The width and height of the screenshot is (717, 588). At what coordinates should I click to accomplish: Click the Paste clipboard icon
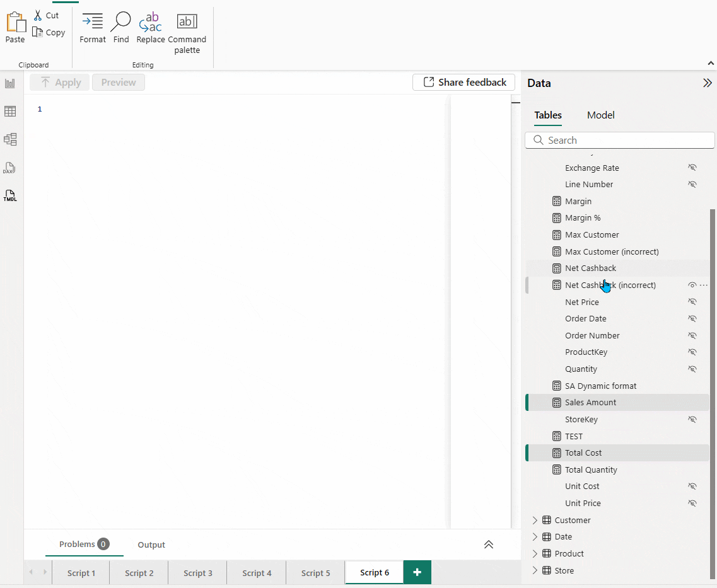coord(15,23)
